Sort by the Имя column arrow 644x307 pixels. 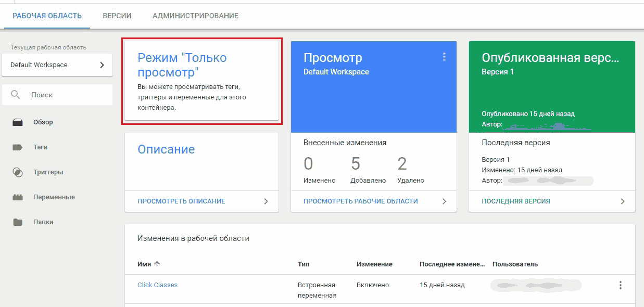click(157, 264)
